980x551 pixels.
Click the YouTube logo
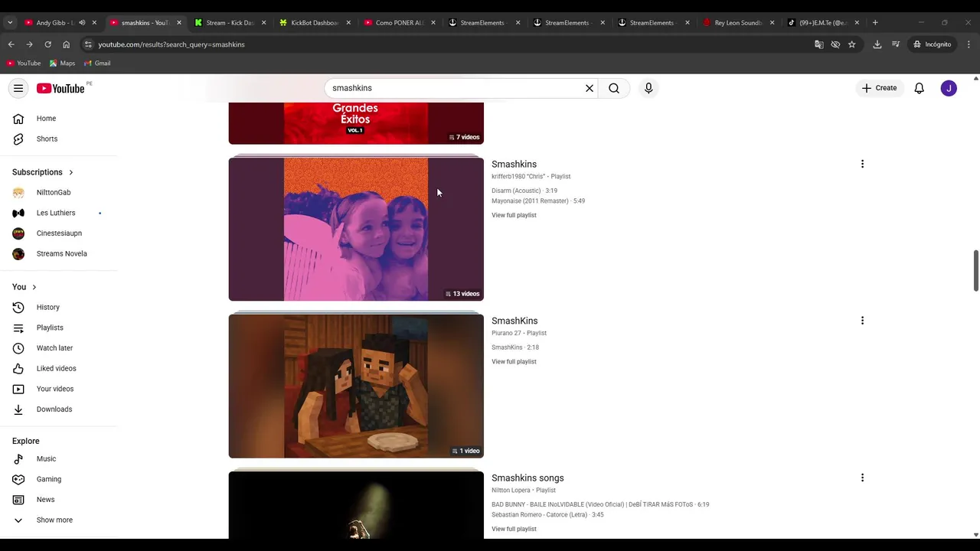(60, 88)
